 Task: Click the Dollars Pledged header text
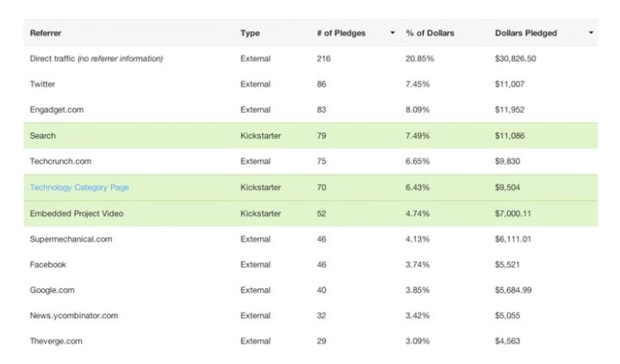pyautogui.click(x=526, y=34)
